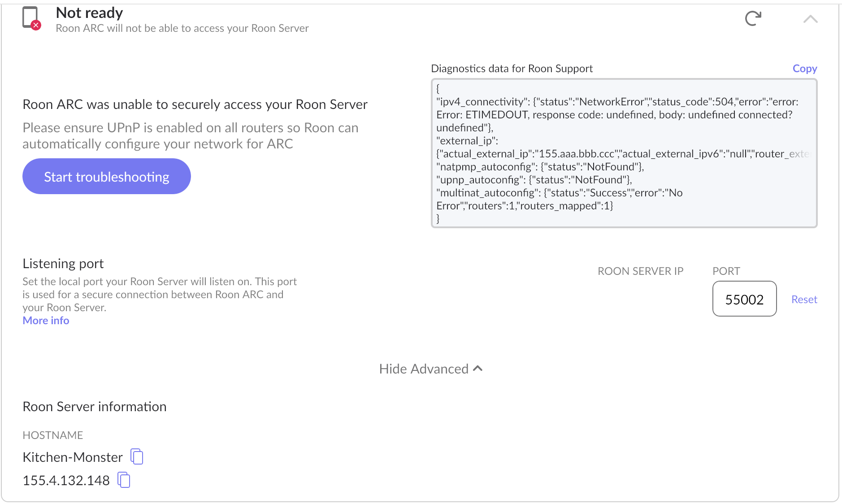Screen dimensions: 842x504
Task: Select the hostname copy button beside Kitchen-Monster
Action: [x=137, y=456]
